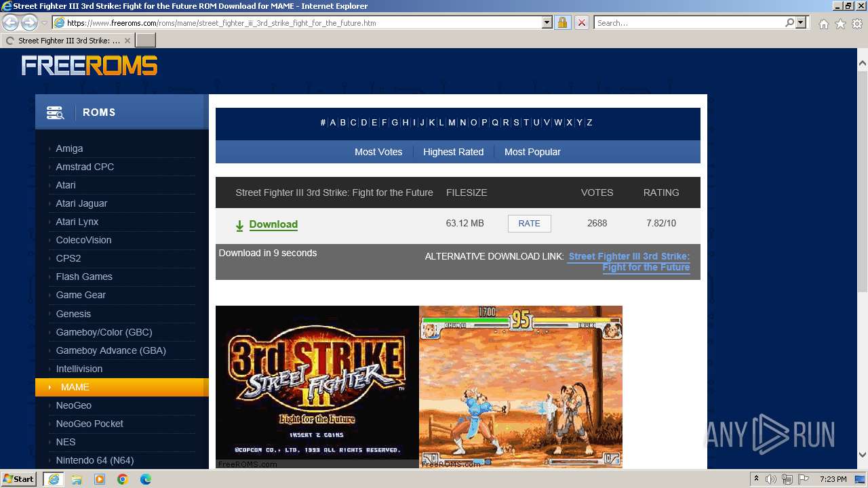
Task: Select the highlighted MAME category
Action: coord(122,387)
